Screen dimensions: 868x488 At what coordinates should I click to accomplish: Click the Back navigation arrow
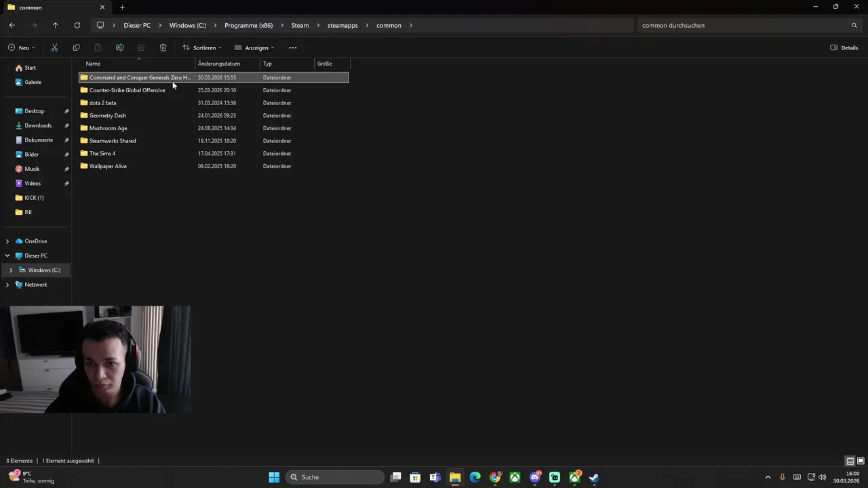coord(12,25)
